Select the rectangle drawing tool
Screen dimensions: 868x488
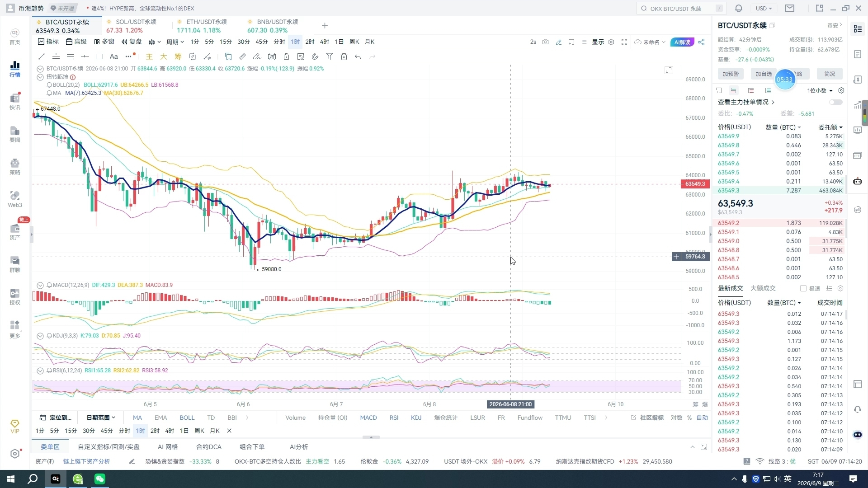(99, 56)
